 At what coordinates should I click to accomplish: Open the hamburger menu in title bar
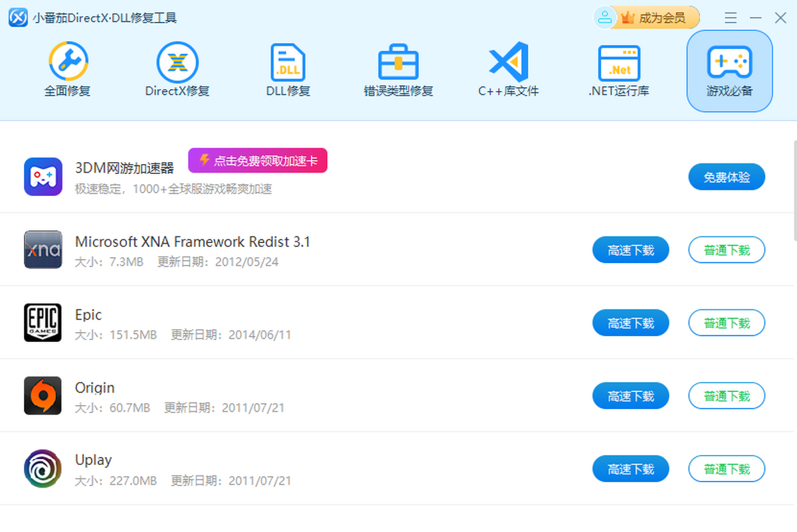click(731, 18)
